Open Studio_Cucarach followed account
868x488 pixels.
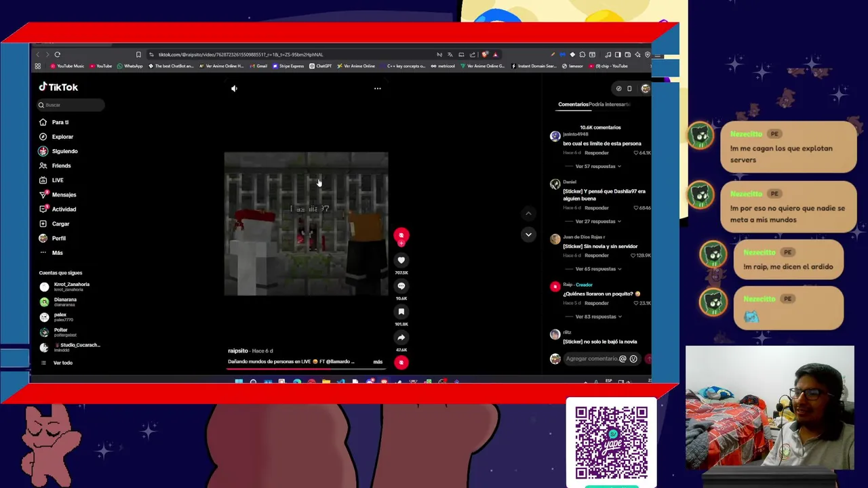click(71, 347)
